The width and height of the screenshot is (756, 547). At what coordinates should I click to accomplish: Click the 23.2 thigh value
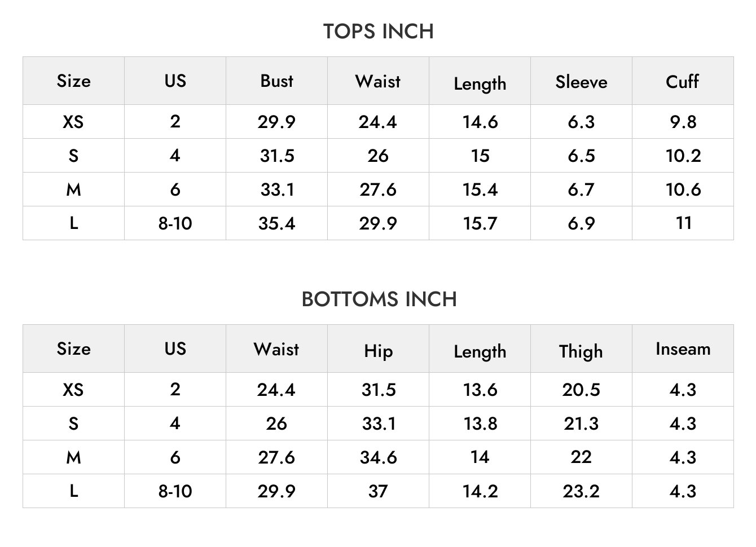pyautogui.click(x=581, y=491)
